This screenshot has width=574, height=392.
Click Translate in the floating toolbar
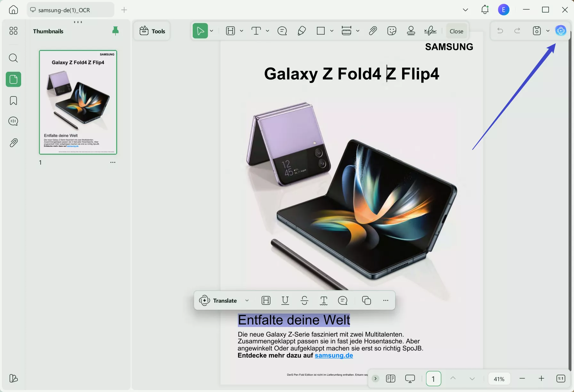(218, 301)
